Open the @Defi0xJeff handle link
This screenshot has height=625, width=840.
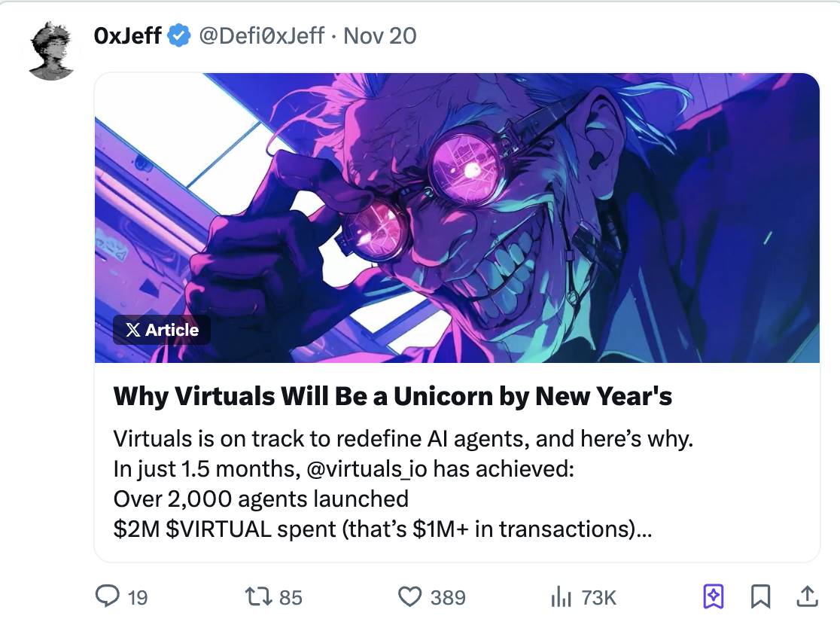pos(261,35)
